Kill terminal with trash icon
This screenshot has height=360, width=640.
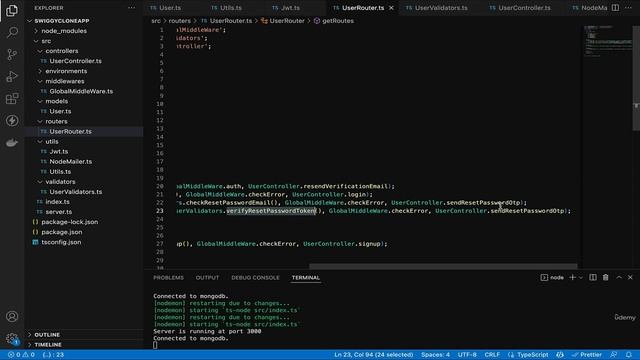[x=606, y=278]
